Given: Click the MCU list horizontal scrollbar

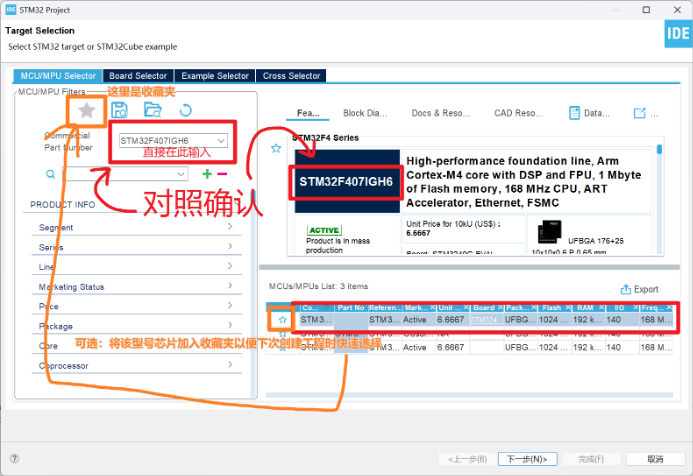Looking at the screenshot, I should pyautogui.click(x=469, y=395).
